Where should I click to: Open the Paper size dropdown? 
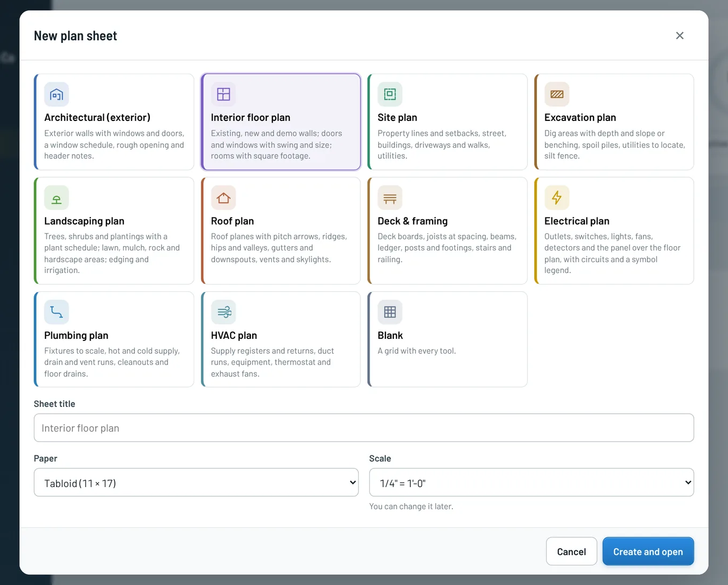tap(196, 482)
